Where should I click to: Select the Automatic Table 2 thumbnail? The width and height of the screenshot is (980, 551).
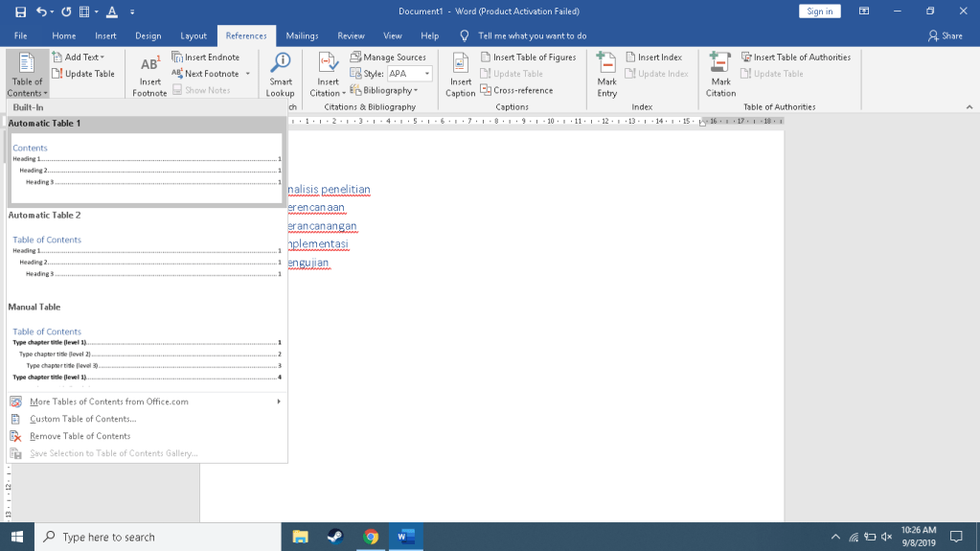pos(146,256)
